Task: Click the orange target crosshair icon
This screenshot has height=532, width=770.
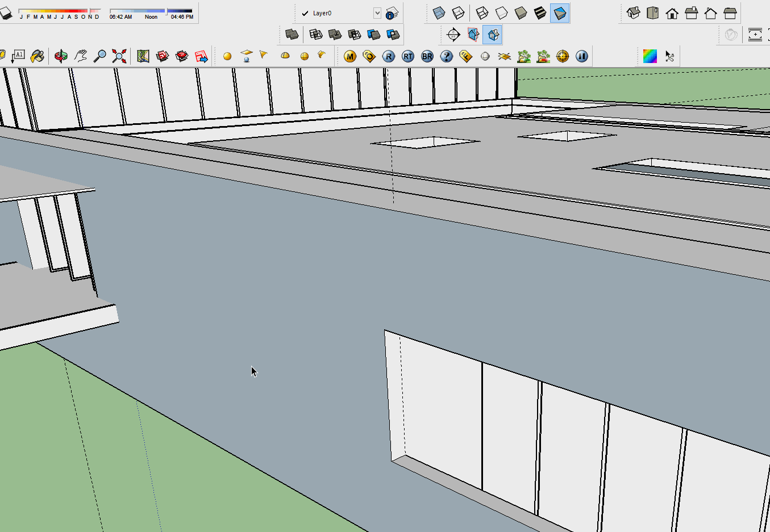Action: tap(563, 56)
